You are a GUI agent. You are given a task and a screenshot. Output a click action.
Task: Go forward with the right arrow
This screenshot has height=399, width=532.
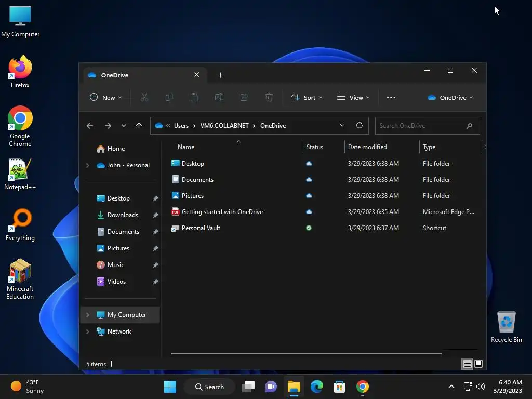coord(108,126)
